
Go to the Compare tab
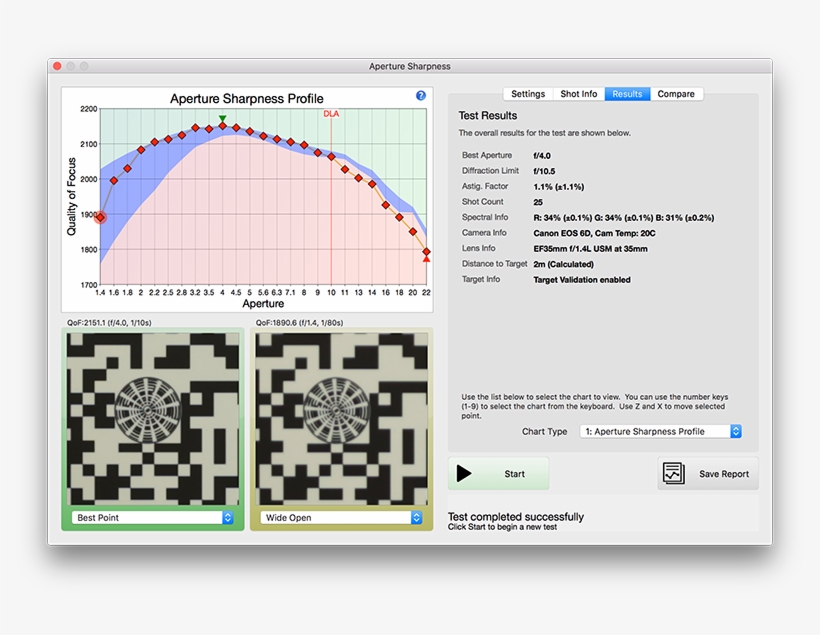[676, 94]
